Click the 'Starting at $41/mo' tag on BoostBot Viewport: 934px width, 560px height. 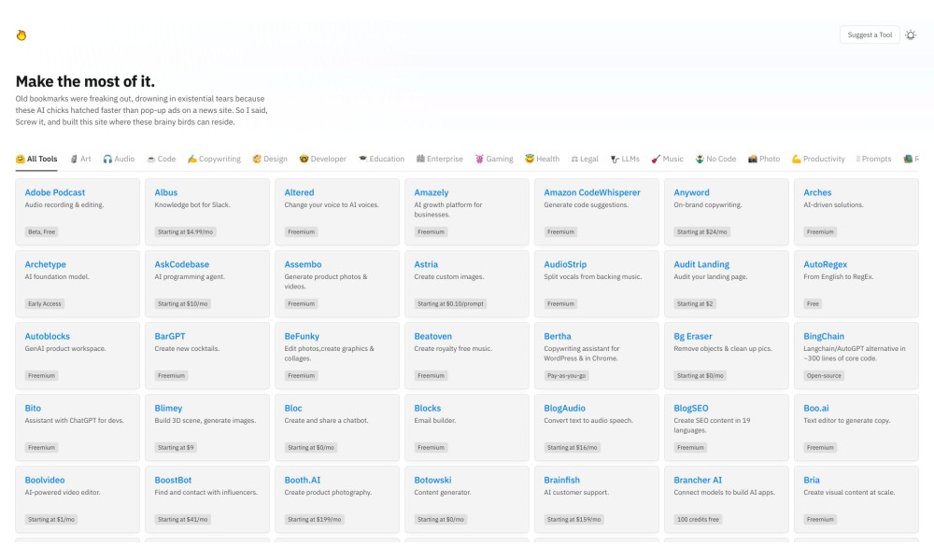tap(183, 520)
